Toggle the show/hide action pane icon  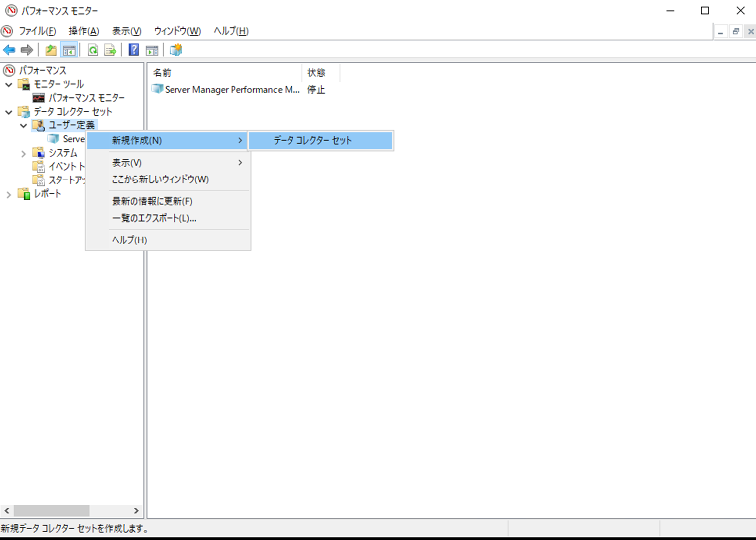(x=152, y=50)
